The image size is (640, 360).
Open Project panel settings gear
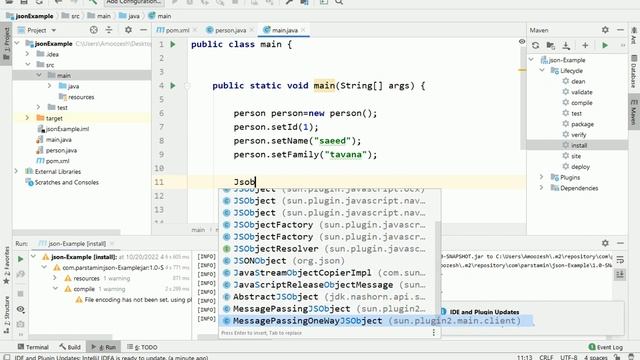(x=128, y=30)
